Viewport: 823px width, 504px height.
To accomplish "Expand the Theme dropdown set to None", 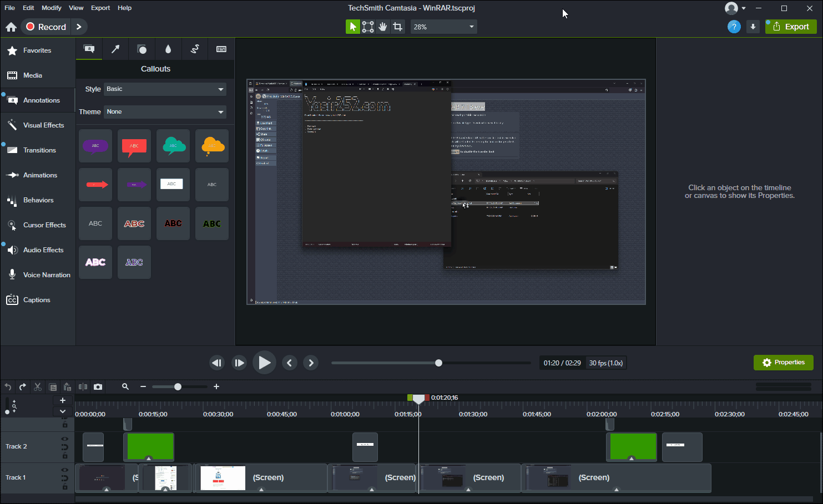I will pyautogui.click(x=165, y=112).
